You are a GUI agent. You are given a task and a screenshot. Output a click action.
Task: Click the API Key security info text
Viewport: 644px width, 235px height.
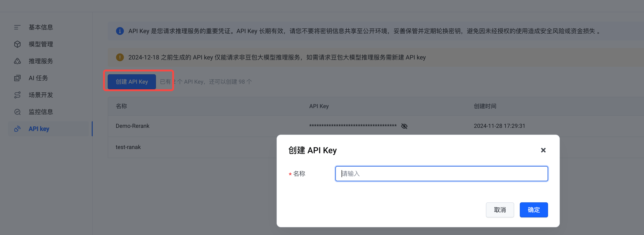[x=364, y=31]
